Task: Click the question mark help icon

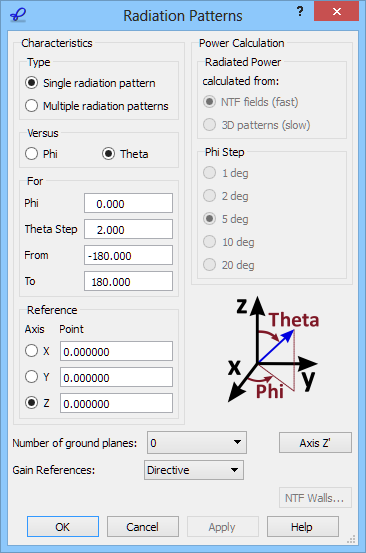Action: pos(300,12)
